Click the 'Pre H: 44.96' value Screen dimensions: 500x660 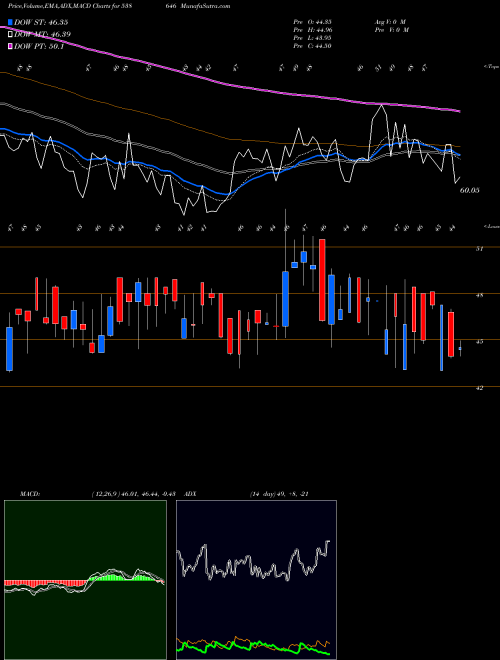(312, 30)
